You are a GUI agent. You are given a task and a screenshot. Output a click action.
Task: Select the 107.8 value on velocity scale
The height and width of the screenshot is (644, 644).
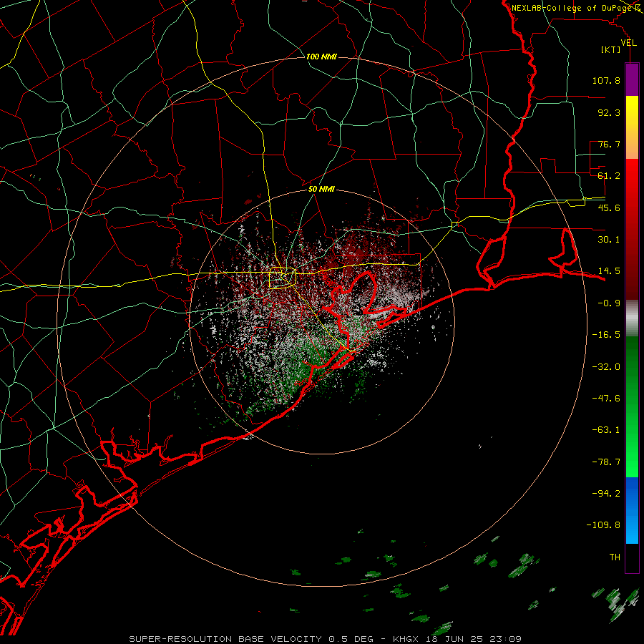tap(606, 80)
